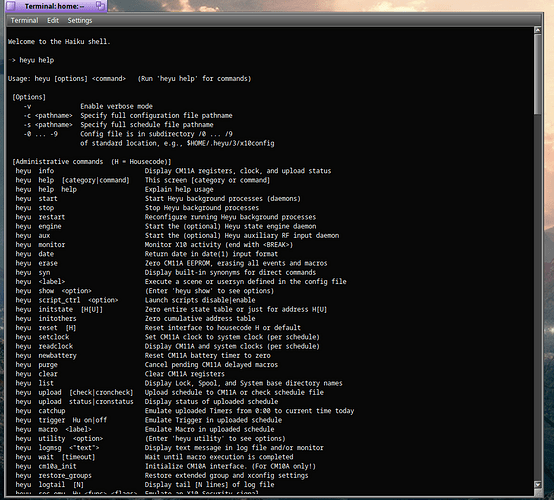
Task: Click the '[Options]' heading
Action: coord(29,97)
